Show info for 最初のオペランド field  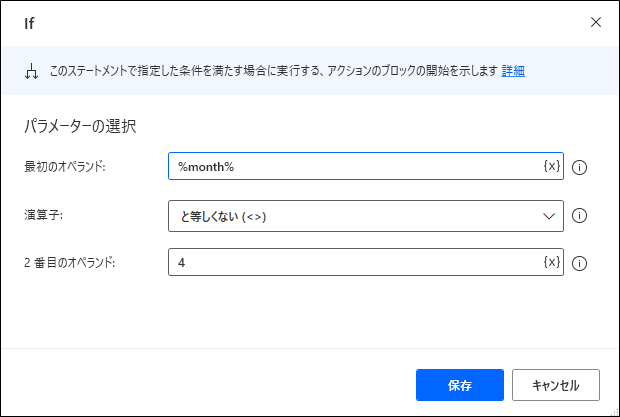click(579, 167)
